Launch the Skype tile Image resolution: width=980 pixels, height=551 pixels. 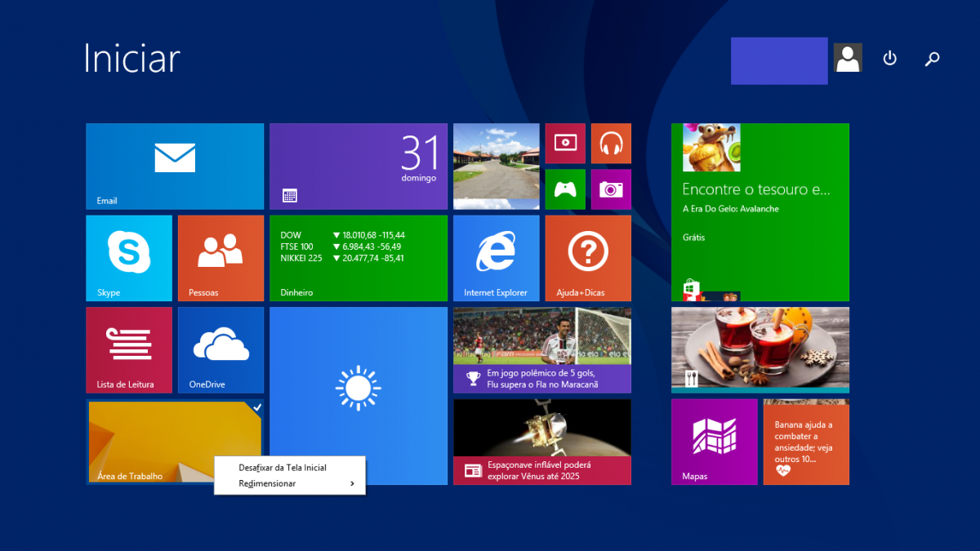(129, 258)
